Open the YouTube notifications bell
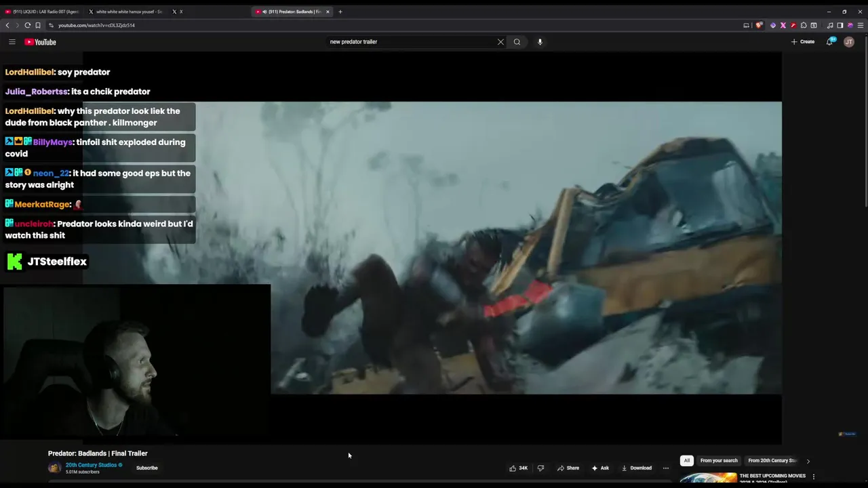The width and height of the screenshot is (868, 488). 829,42
